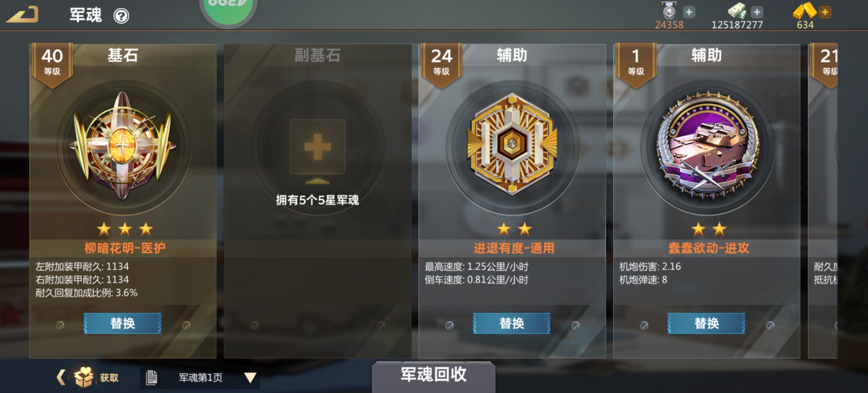This screenshot has height=393, width=868.
Task: Open the 获取 gift box icon
Action: (x=84, y=377)
